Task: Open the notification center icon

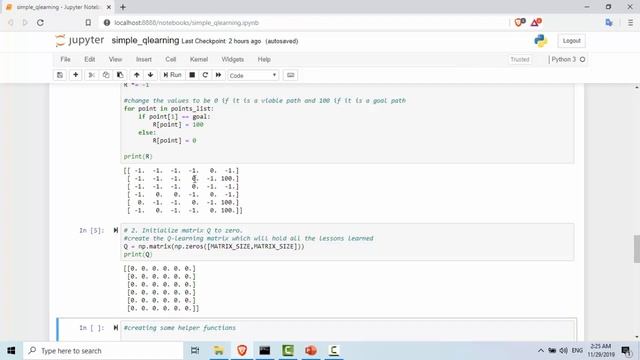Action: pyautogui.click(x=627, y=351)
